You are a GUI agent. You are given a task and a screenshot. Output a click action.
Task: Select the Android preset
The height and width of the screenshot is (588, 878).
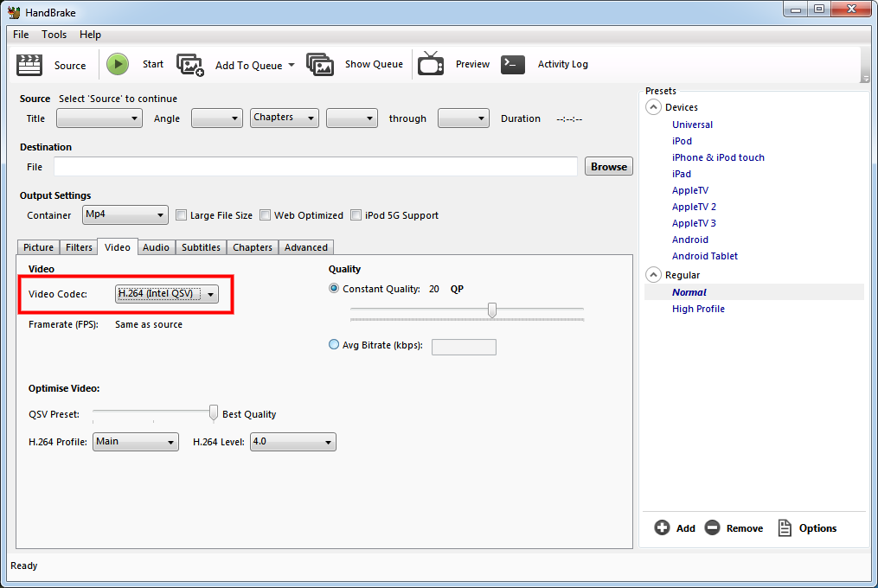click(x=690, y=240)
